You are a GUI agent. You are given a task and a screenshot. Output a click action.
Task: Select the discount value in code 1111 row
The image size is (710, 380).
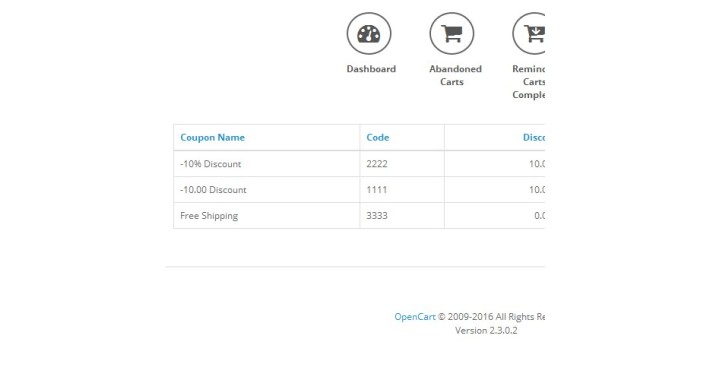coord(537,190)
